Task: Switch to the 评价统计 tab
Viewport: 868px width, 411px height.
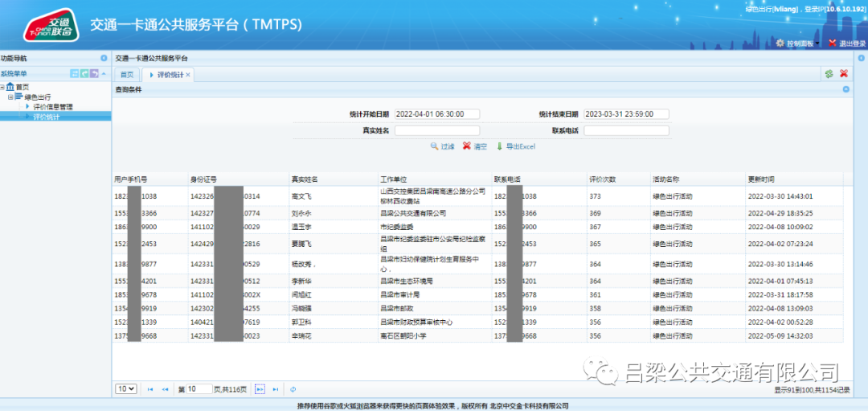Action: (x=166, y=75)
